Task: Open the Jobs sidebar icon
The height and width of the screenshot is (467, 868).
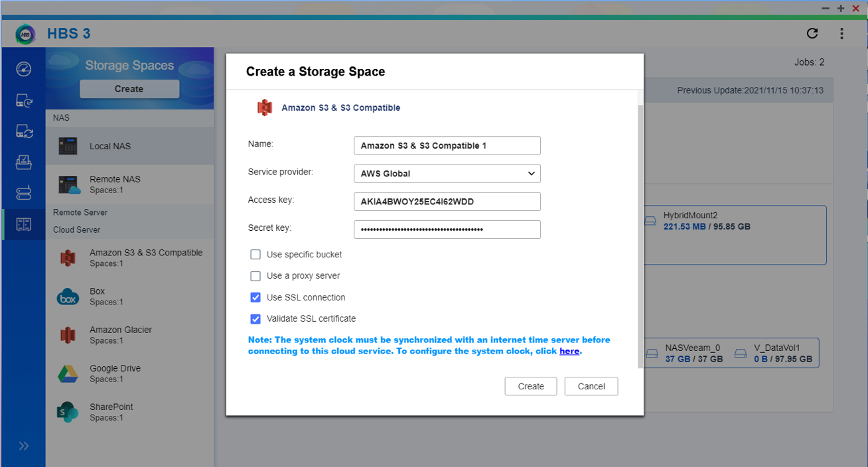Action: pos(23,162)
